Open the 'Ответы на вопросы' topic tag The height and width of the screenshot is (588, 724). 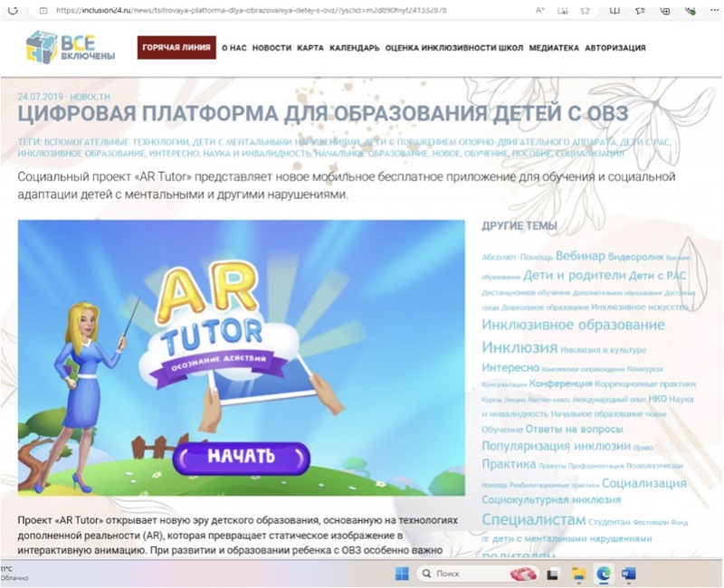point(575,429)
